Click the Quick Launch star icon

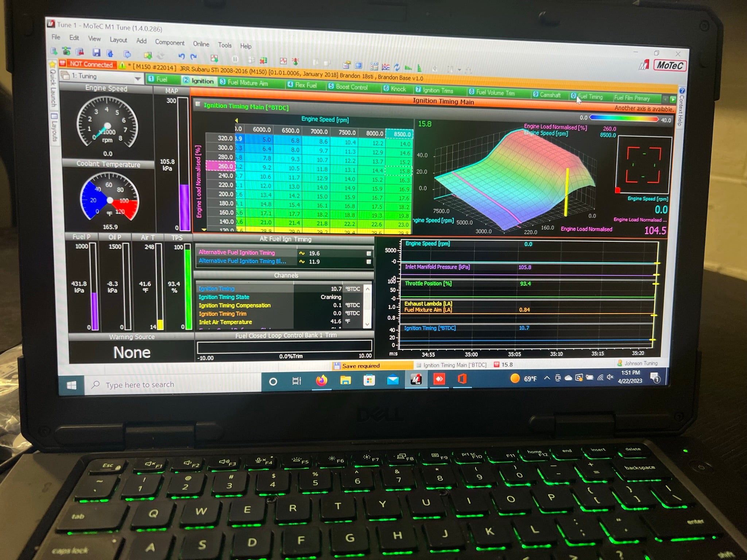53,64
